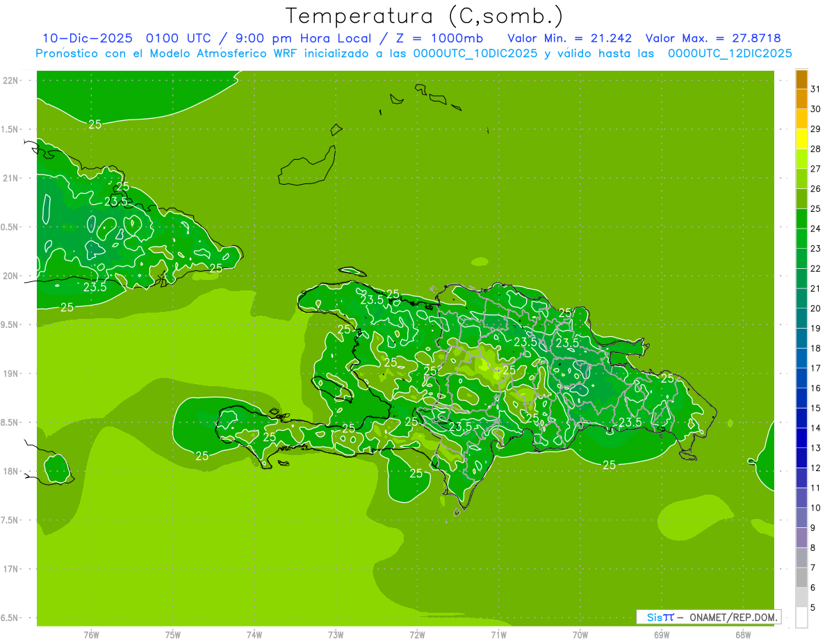The height and width of the screenshot is (644, 834).
Task: Click the '17N' latitude axis label
Action: point(10,569)
